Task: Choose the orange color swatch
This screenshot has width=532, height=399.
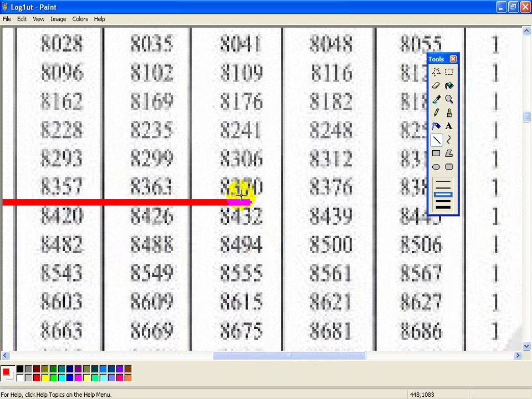Action: (128, 377)
